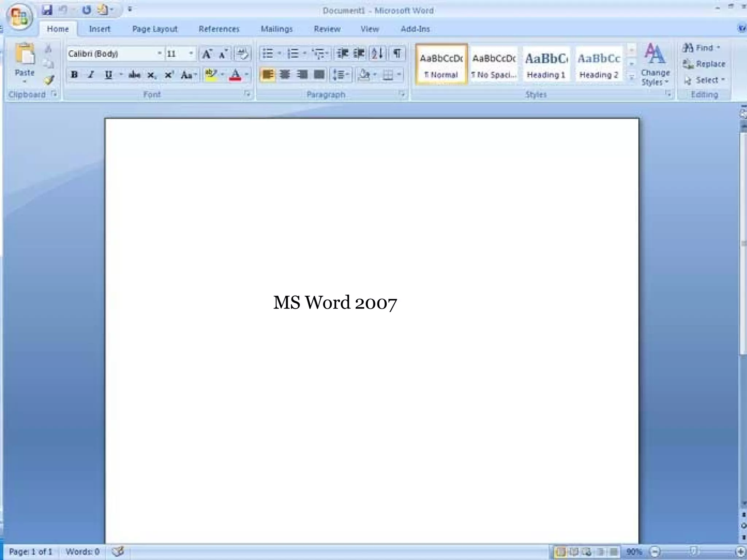The image size is (747, 560).
Task: Go to the References tab
Action: (219, 29)
